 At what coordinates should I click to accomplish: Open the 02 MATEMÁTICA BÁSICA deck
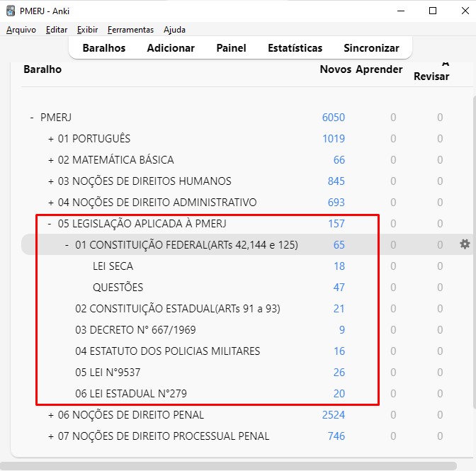[116, 160]
